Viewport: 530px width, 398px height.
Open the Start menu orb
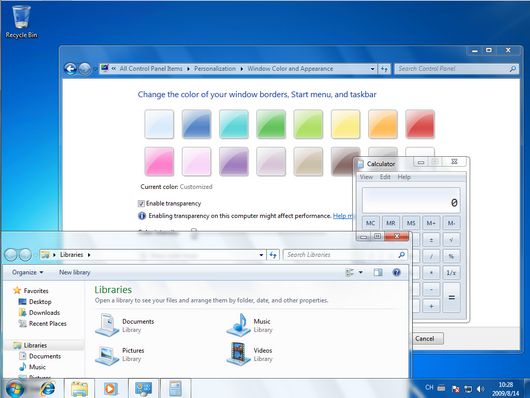(15, 388)
